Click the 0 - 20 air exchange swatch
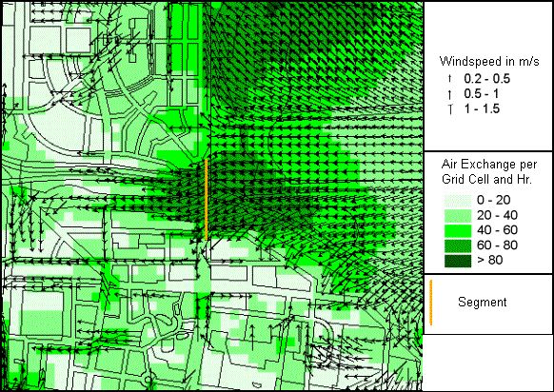The image size is (554, 392). click(x=458, y=201)
